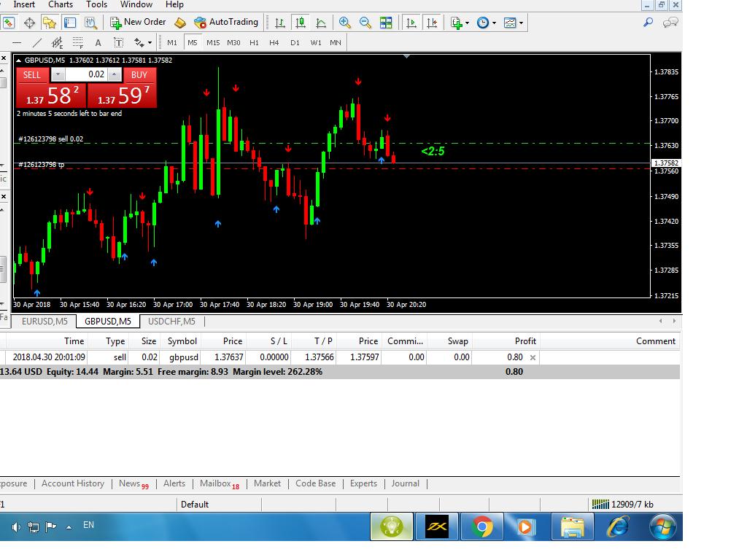Switch to the M1 timeframe
This screenshot has height=560, width=747.
pos(172,43)
